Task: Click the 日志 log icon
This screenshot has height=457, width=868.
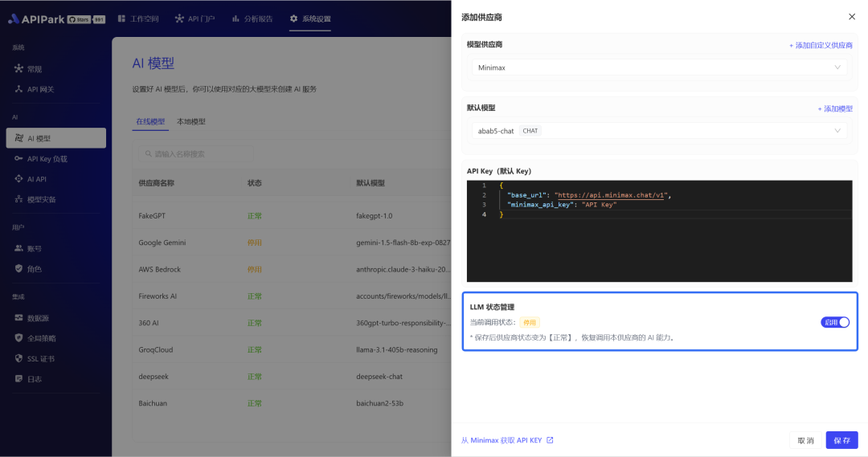Action: point(18,379)
